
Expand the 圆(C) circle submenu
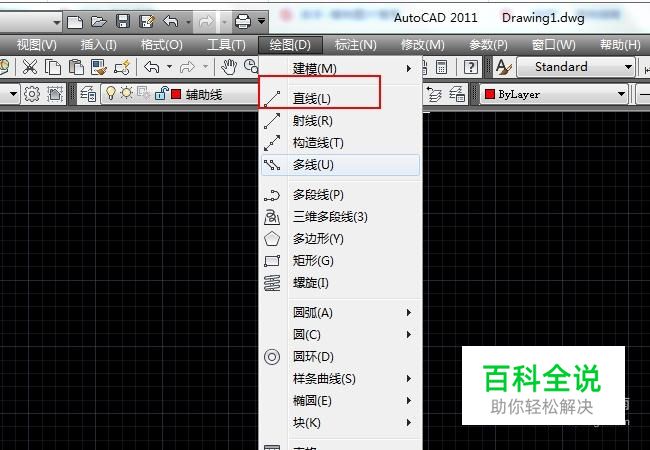(341, 334)
